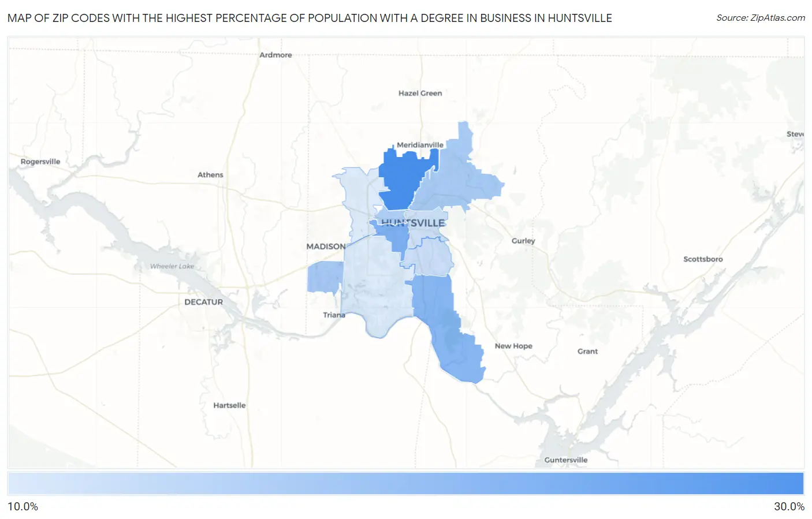Click the MADISON city label

pos(326,247)
